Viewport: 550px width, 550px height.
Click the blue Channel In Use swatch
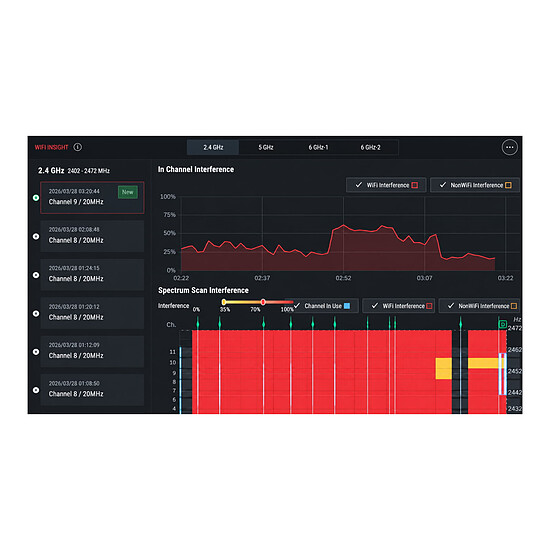click(347, 306)
